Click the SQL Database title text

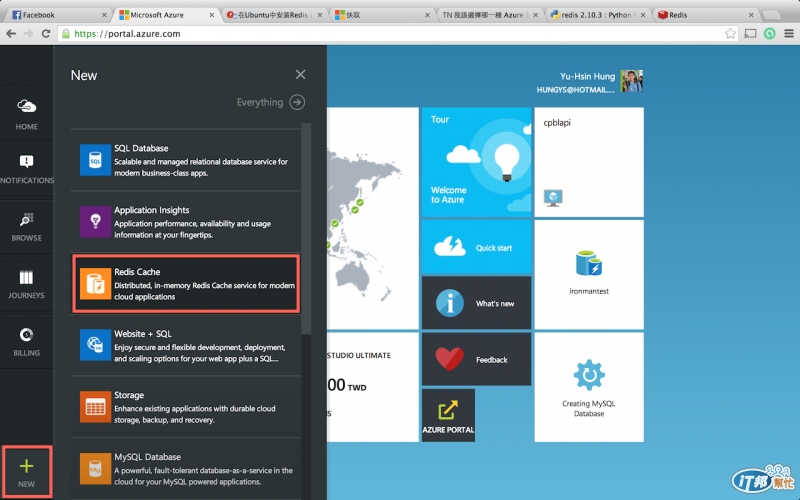point(141,148)
